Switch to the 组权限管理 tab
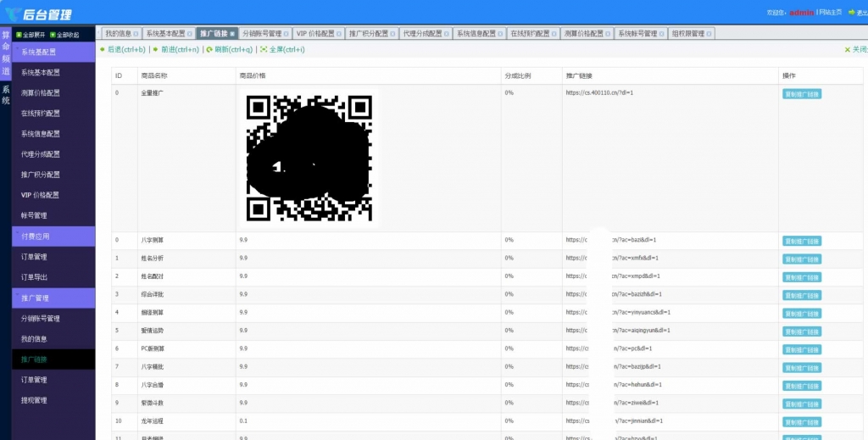The image size is (868, 440). coord(687,34)
